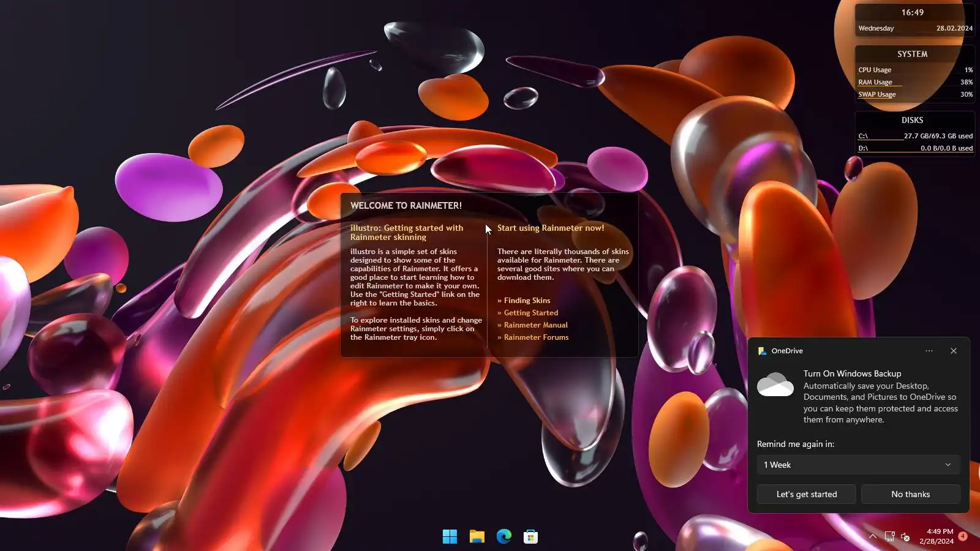Click the '27.7 GB/69.3 GB used' value

coord(938,136)
